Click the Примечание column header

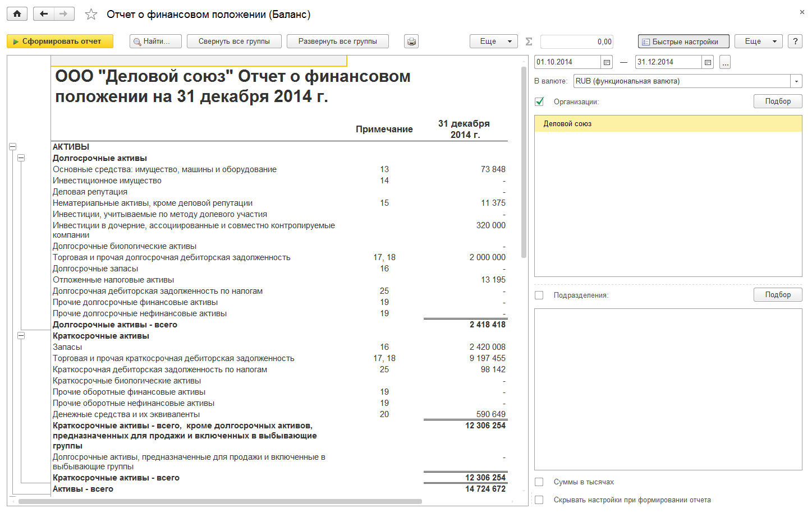384,130
